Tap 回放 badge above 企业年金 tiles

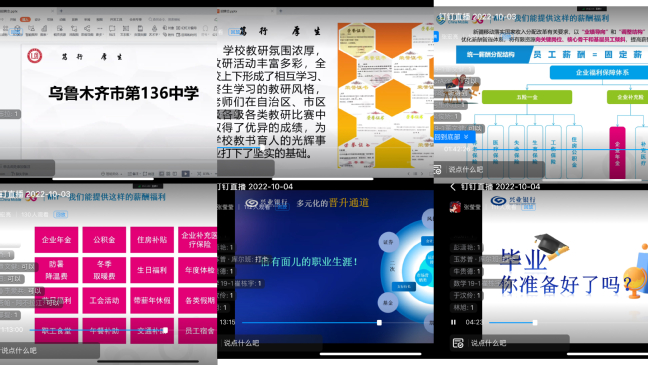point(61,215)
